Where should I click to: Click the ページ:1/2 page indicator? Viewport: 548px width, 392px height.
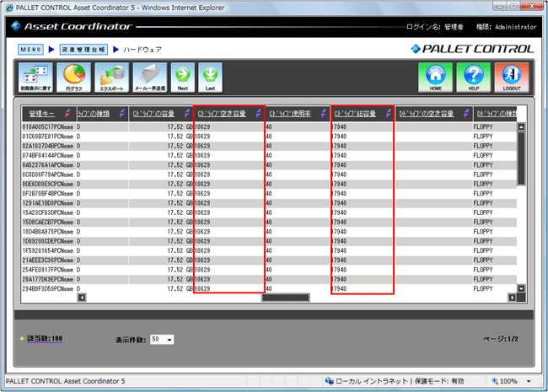click(x=501, y=339)
